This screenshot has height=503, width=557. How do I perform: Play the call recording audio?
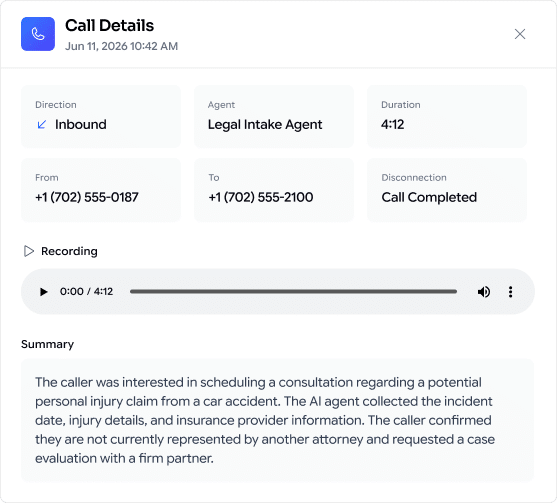click(43, 292)
